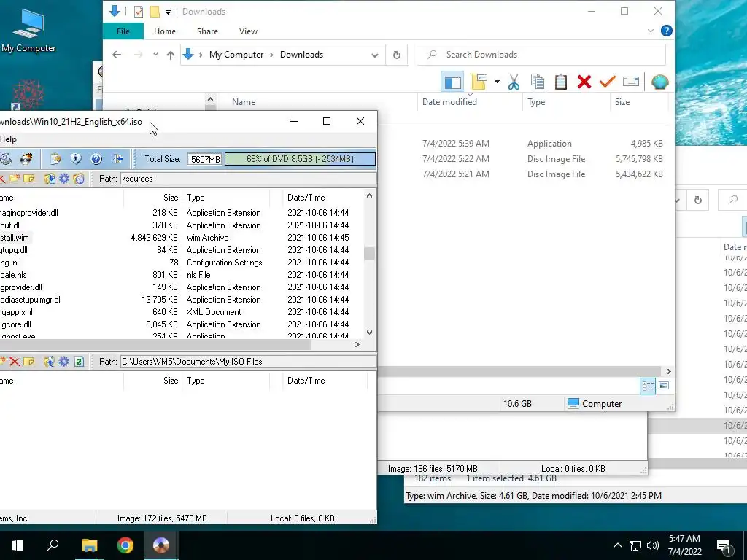This screenshot has height=560, width=747.
Task: Click the Windows Start button
Action: tap(18, 545)
